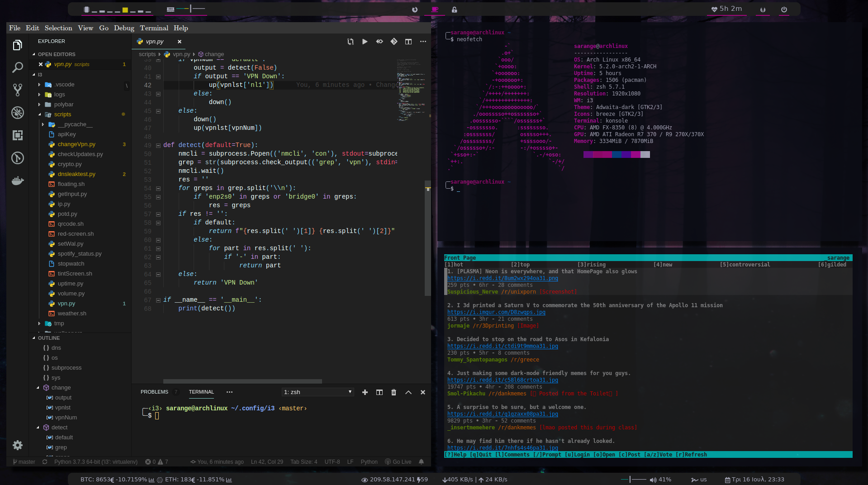
Task: Click the errors and warnings status indicator
Action: (157, 462)
